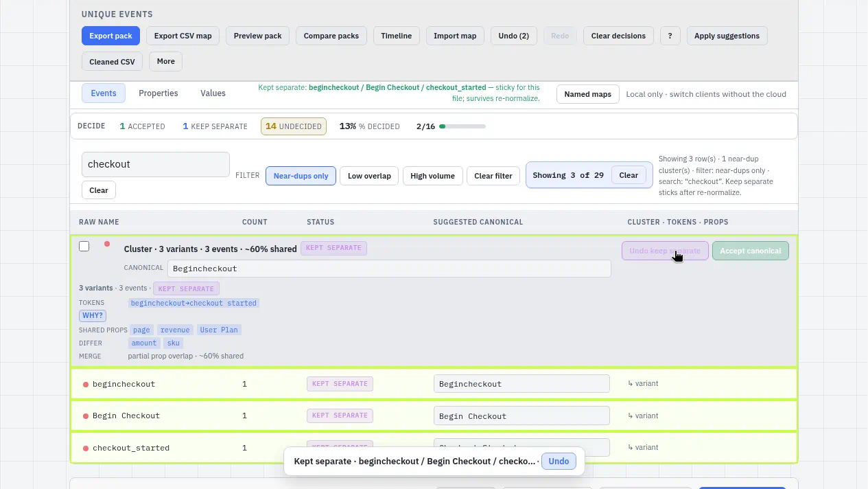Screen dimensions: 868x489
Task: Click the red dot beside Begin Checkout
Action: pyautogui.click(x=86, y=416)
